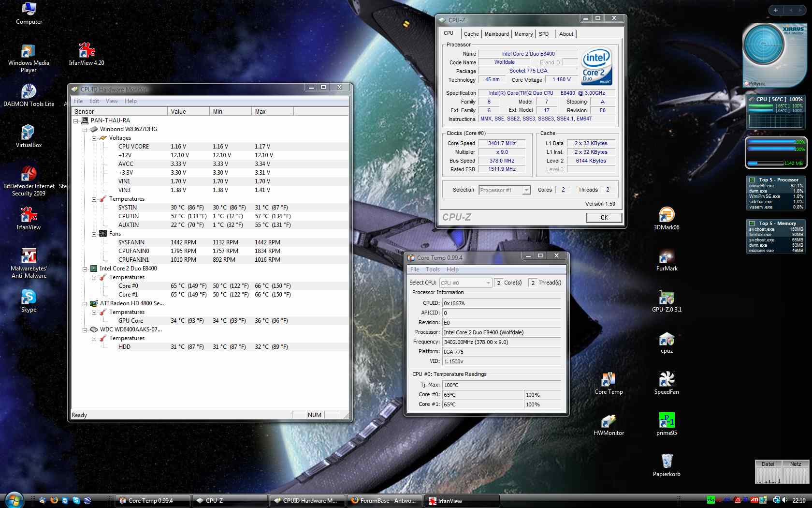Open DAEMON Tools Lite shortcut
The width and height of the screenshot is (812, 508).
point(29,95)
